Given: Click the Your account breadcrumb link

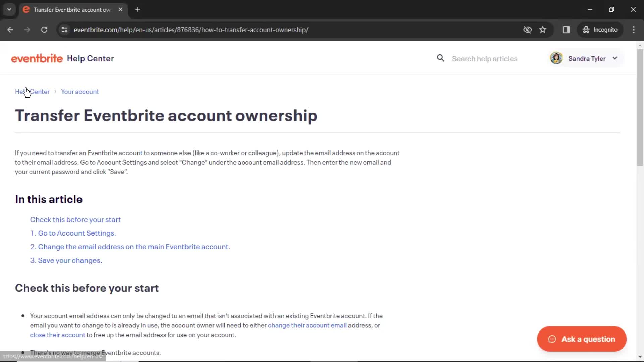Looking at the screenshot, I should 79,92.
